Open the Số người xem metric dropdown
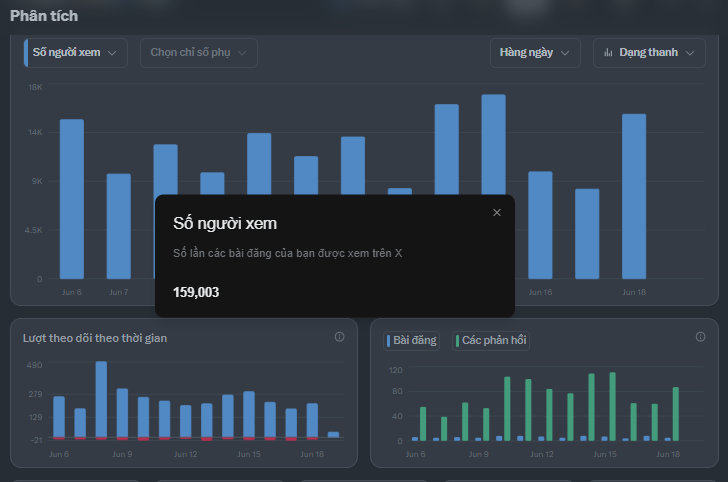This screenshot has height=482, width=728. (x=76, y=53)
